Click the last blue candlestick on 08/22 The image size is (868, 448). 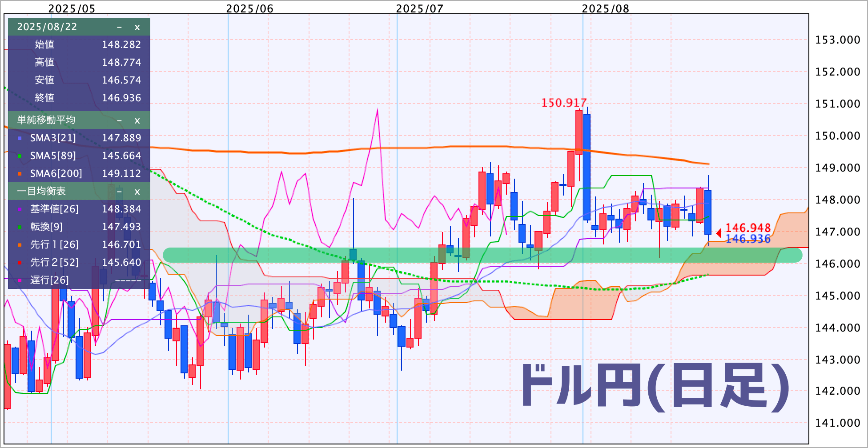(708, 212)
